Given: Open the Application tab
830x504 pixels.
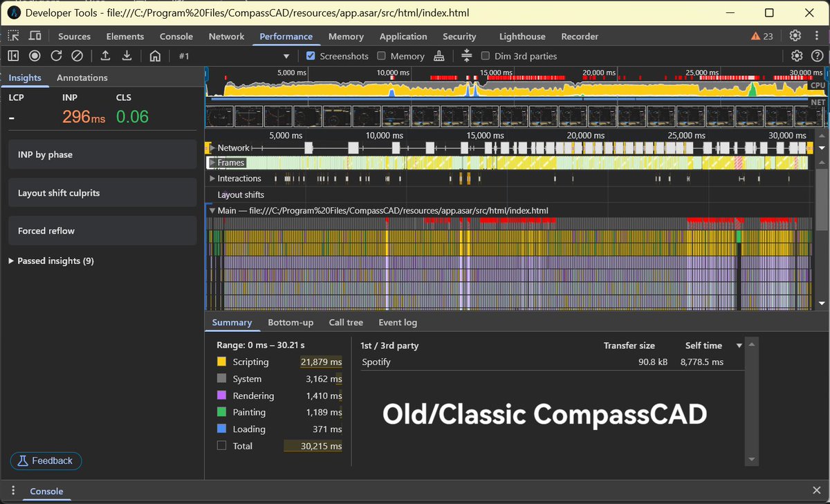Looking at the screenshot, I should point(403,37).
